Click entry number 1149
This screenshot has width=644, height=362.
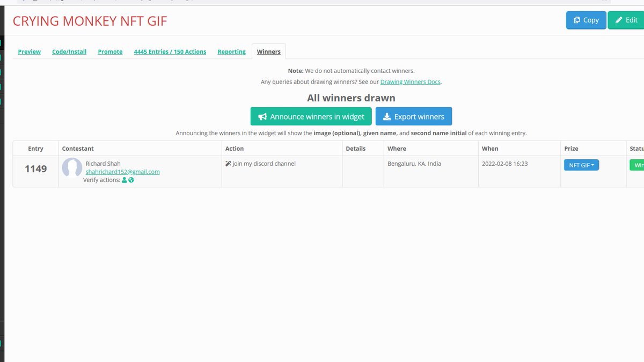(x=36, y=168)
